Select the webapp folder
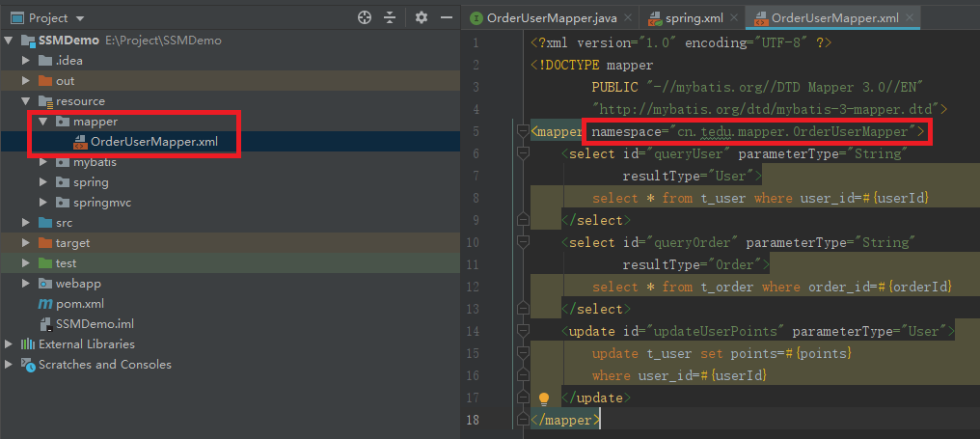 [x=78, y=284]
